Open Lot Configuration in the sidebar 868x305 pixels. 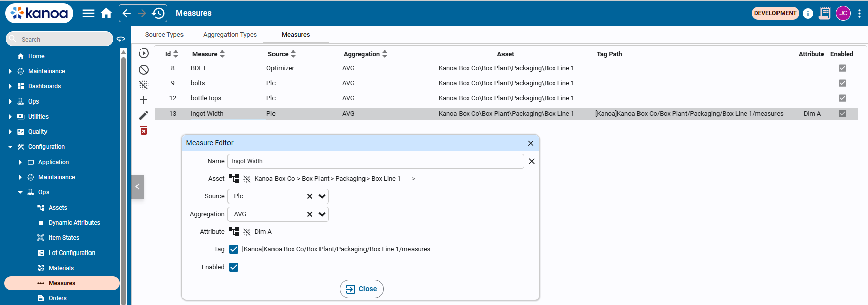pyautogui.click(x=72, y=253)
